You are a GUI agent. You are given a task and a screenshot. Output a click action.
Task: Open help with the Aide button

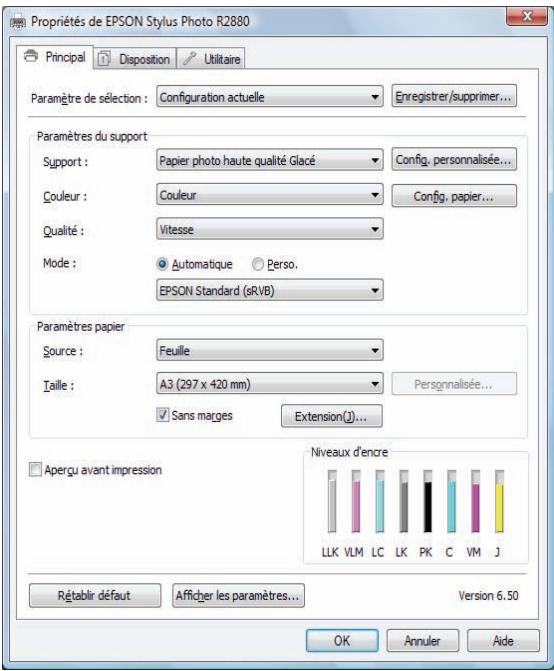(503, 641)
